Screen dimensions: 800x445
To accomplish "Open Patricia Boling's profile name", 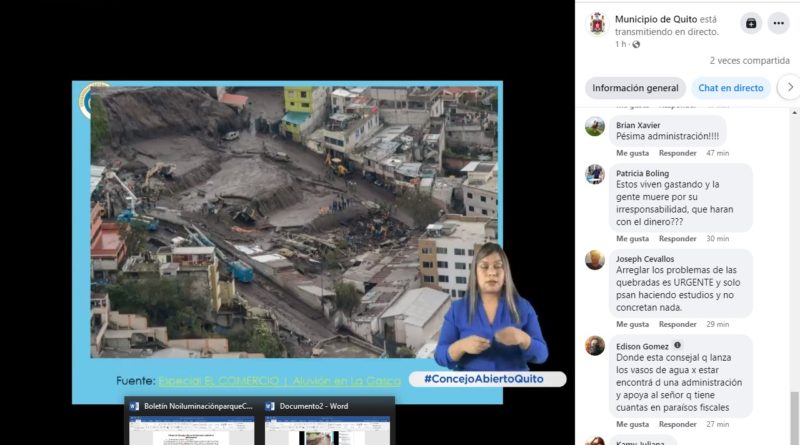I will [x=642, y=173].
